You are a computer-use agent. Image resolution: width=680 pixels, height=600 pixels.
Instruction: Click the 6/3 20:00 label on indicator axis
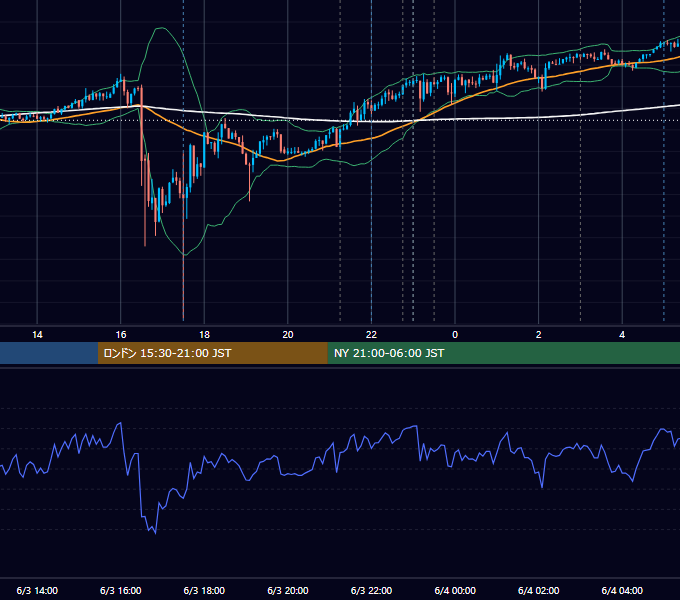click(288, 590)
